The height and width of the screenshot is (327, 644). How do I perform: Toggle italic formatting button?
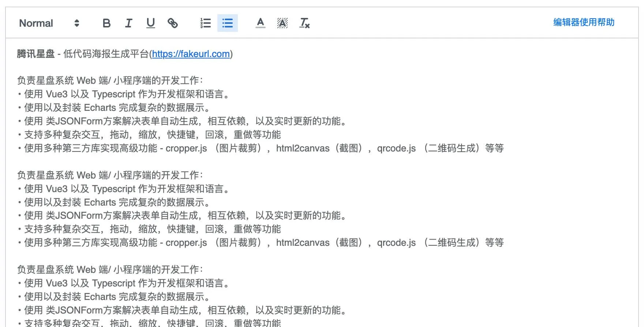(128, 23)
